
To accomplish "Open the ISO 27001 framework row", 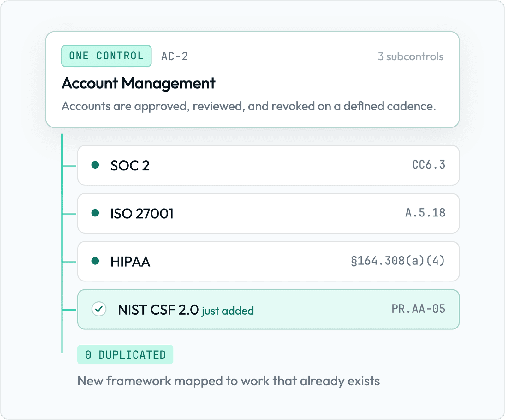I will click(268, 213).
